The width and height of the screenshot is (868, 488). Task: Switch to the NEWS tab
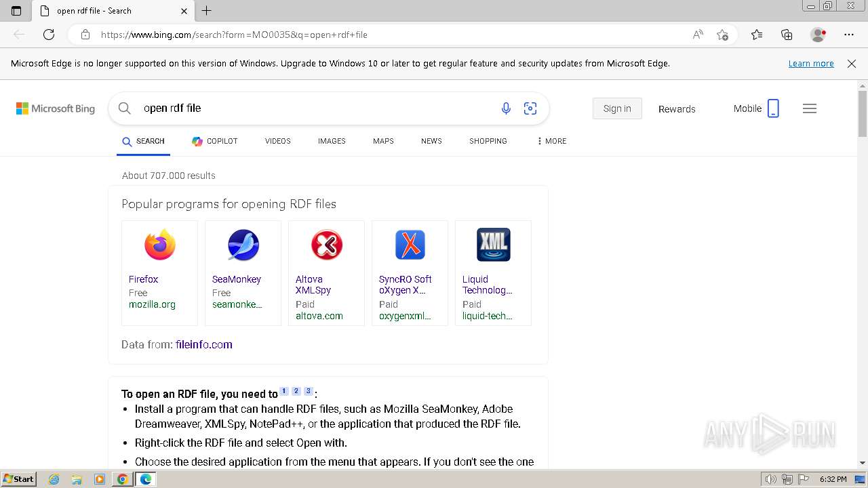431,141
